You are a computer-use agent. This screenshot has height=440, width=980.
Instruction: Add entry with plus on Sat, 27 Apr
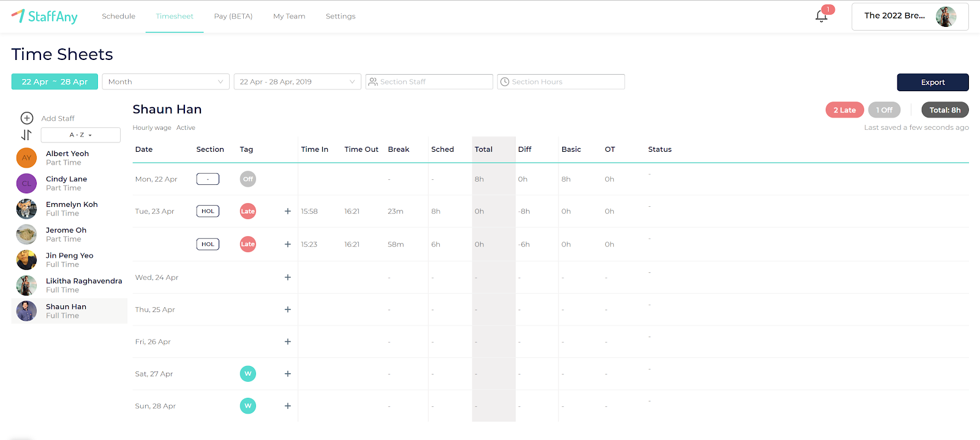coord(288,374)
